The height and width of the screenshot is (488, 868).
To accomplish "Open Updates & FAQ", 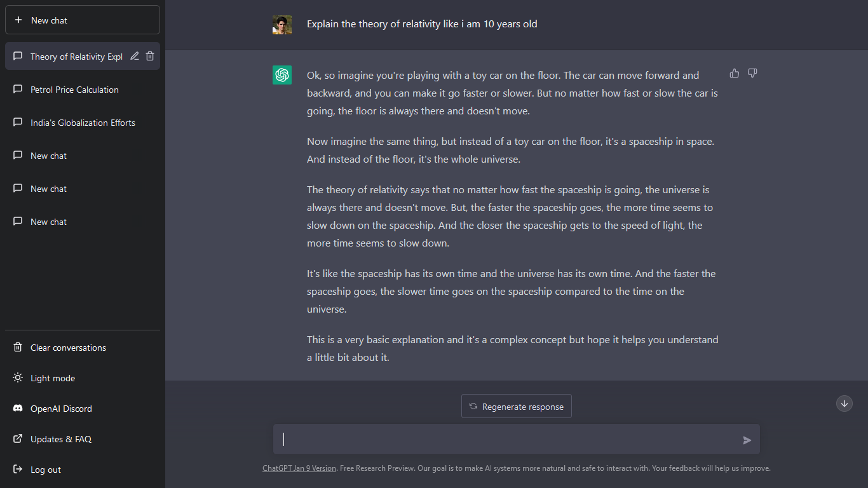I will (60, 439).
